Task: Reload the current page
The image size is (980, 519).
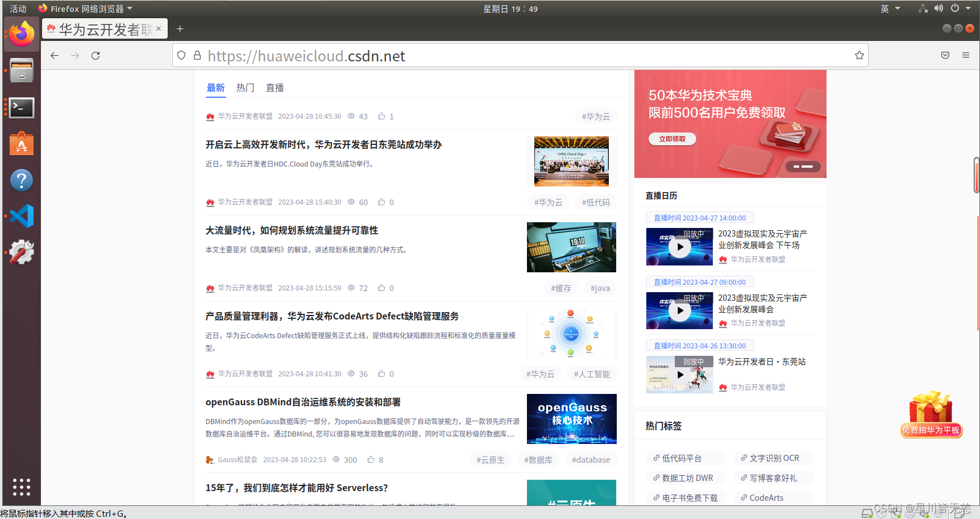Action: coord(95,55)
